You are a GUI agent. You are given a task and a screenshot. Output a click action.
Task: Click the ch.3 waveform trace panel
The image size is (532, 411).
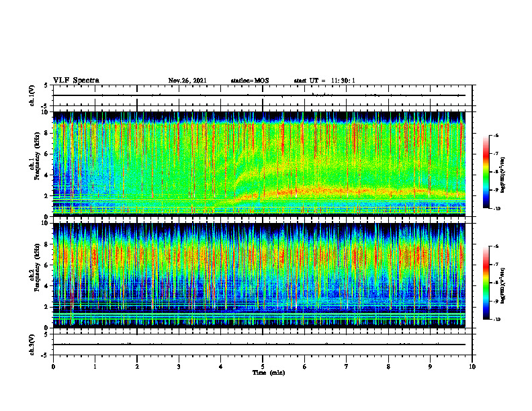[x=263, y=345]
